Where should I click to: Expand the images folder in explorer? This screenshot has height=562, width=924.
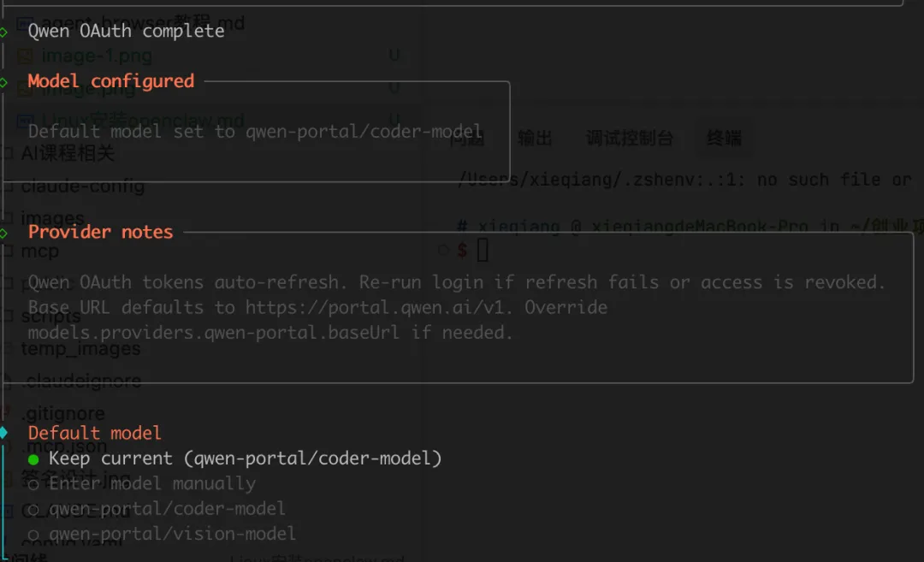[x=53, y=218]
